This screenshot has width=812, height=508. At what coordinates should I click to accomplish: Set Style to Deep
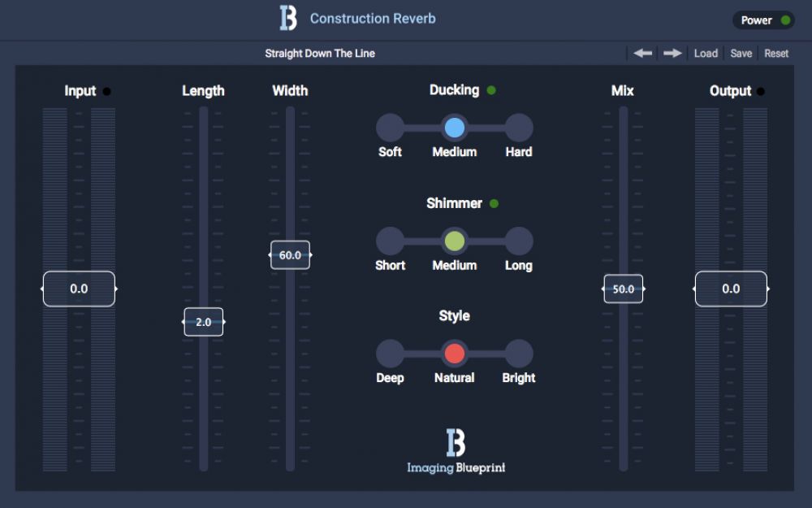[390, 354]
